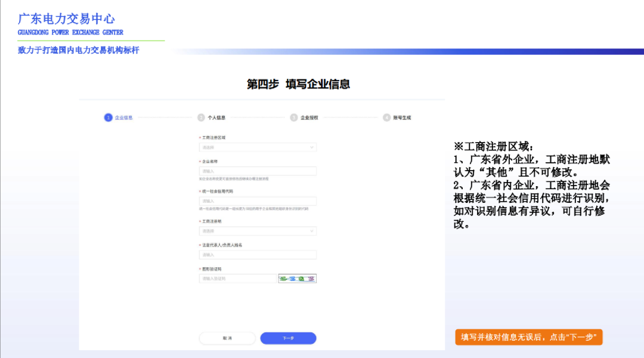Click the 企业名称 input field
Image resolution: width=644 pixels, height=358 pixels.
tap(258, 169)
